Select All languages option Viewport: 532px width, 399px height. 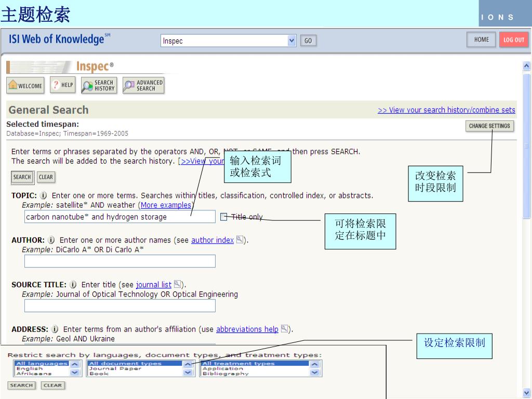click(42, 363)
